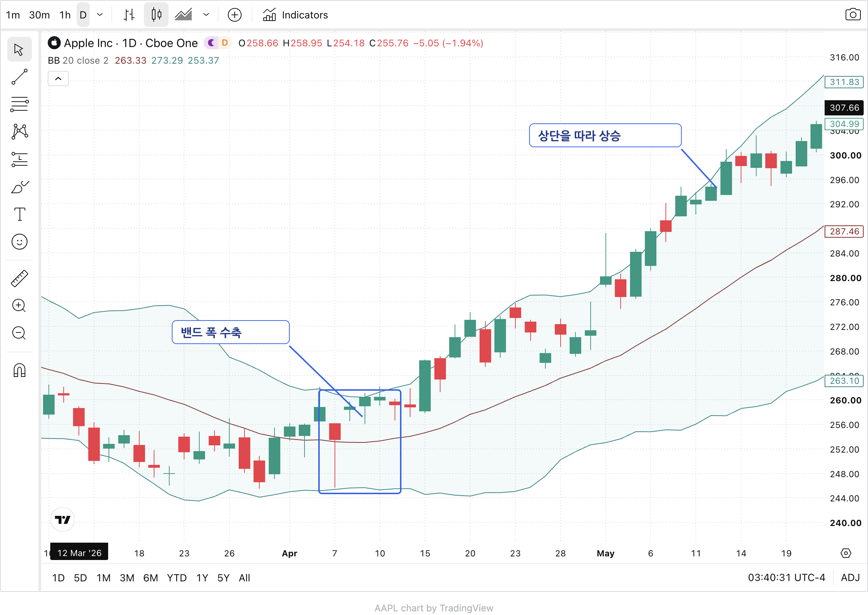The width and height of the screenshot is (868, 615).
Task: Select the '상단을 따라 상승' annotation box
Action: coord(605,135)
